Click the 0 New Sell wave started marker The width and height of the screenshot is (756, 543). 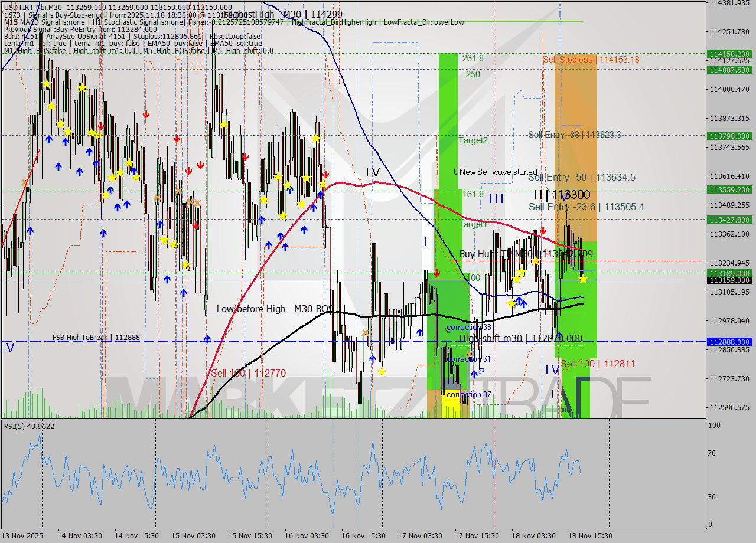pyautogui.click(x=496, y=172)
